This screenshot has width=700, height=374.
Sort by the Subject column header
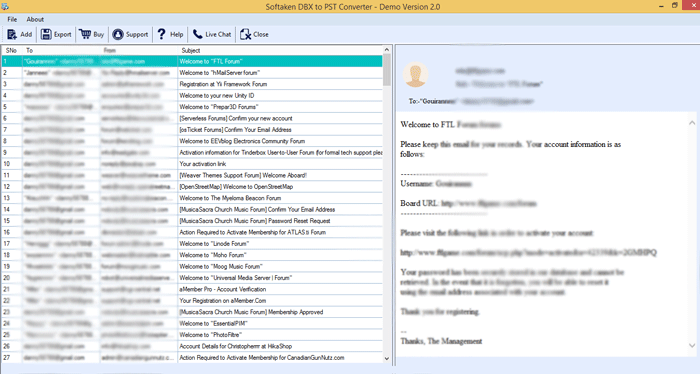pyautogui.click(x=280, y=50)
